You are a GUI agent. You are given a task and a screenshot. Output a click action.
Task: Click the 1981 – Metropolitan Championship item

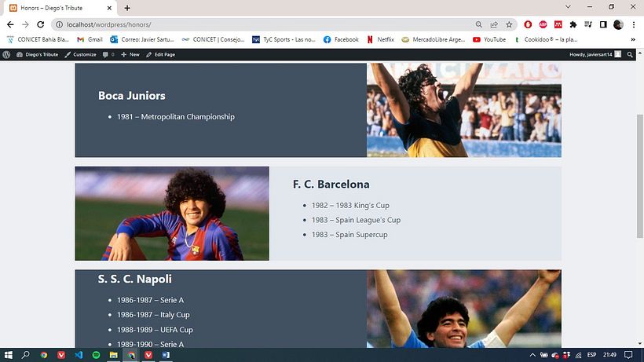(x=176, y=116)
